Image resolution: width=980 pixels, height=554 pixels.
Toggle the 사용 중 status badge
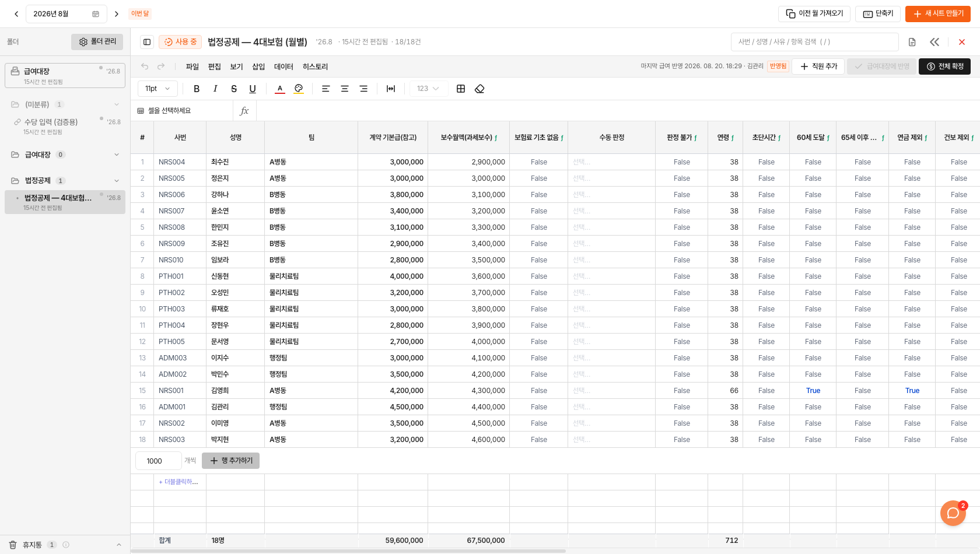180,42
